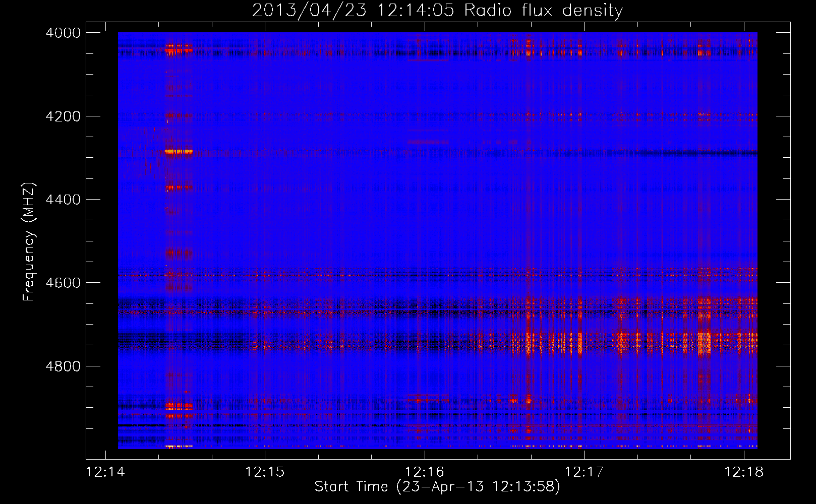The image size is (816, 504).
Task: Click the 4000 frequency tick label
Action: tap(63, 33)
